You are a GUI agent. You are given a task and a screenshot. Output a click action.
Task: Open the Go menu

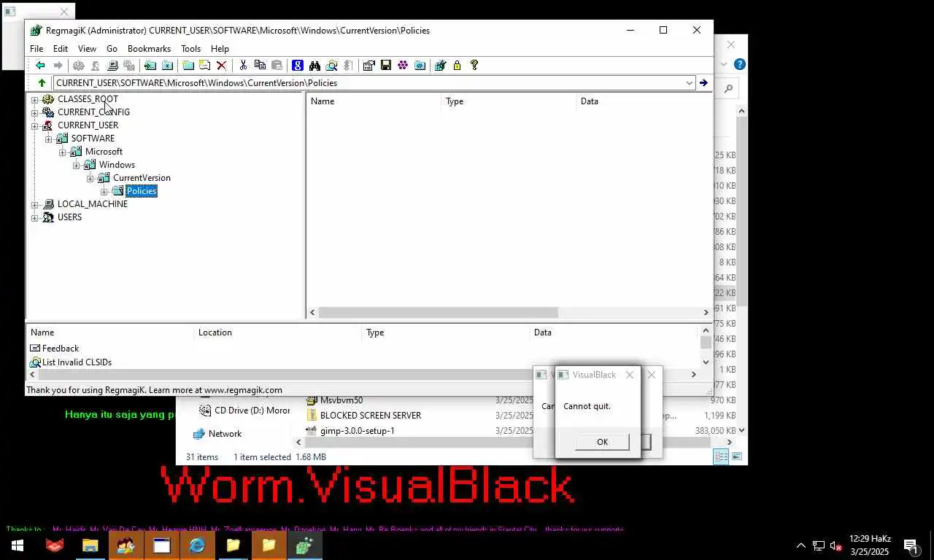[112, 49]
